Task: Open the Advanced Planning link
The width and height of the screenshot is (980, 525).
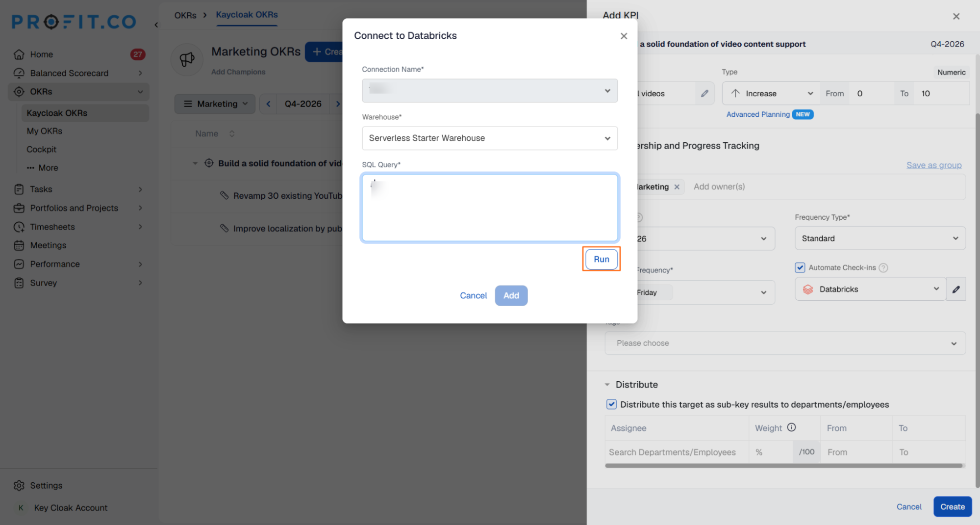Action: tap(758, 114)
